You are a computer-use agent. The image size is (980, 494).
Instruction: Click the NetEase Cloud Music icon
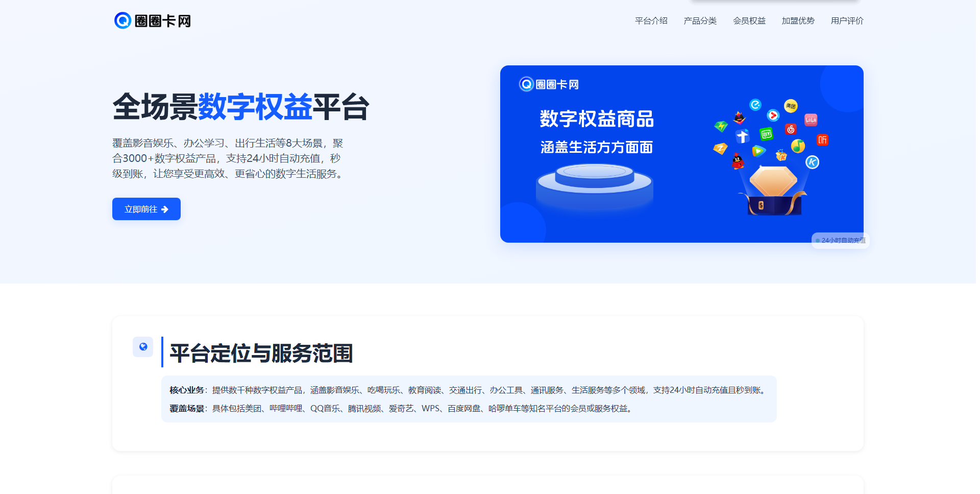[791, 129]
